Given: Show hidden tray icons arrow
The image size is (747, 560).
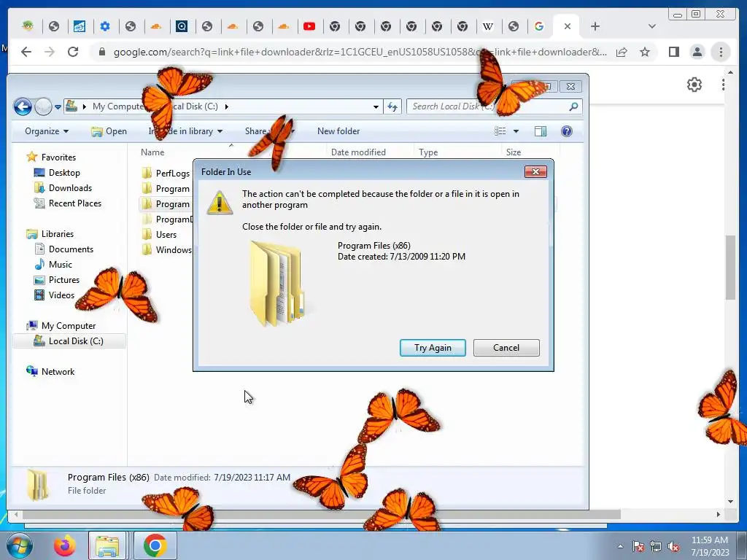Looking at the screenshot, I should coord(620,547).
